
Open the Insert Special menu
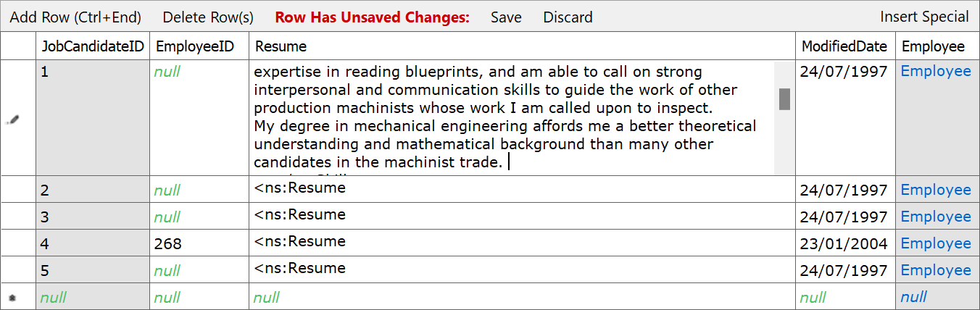tap(924, 17)
